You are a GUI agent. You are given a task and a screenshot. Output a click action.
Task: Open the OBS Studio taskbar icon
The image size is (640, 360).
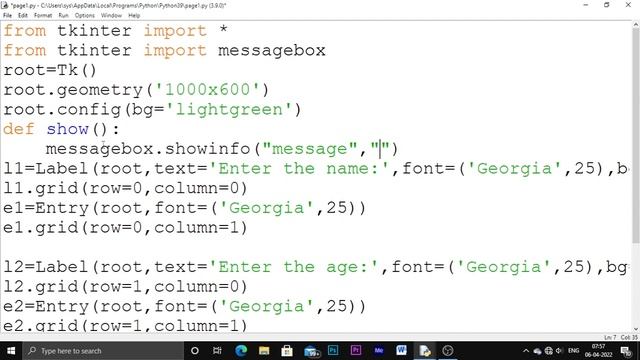click(448, 351)
